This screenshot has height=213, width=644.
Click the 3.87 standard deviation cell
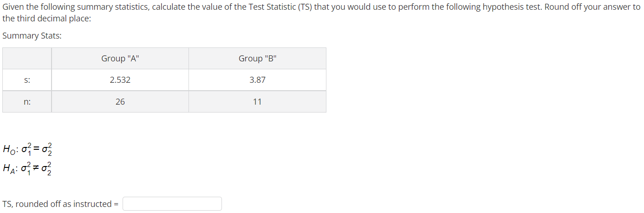[x=258, y=80]
